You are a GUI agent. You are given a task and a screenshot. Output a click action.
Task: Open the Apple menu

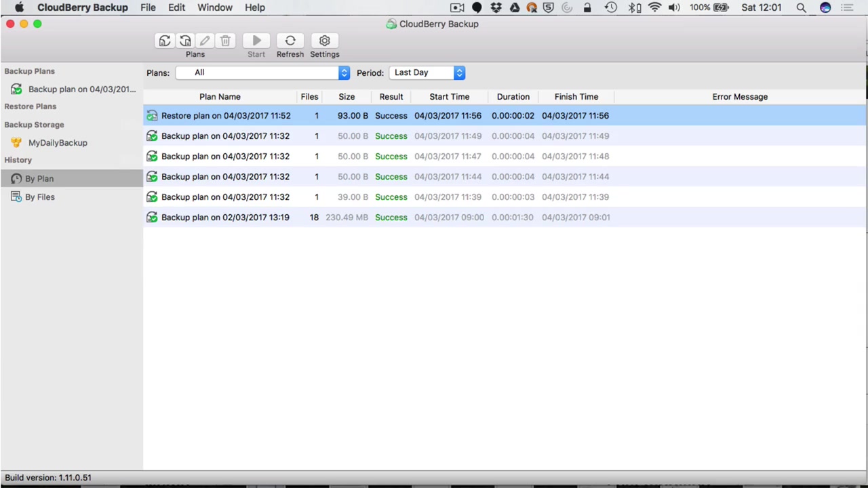20,7
